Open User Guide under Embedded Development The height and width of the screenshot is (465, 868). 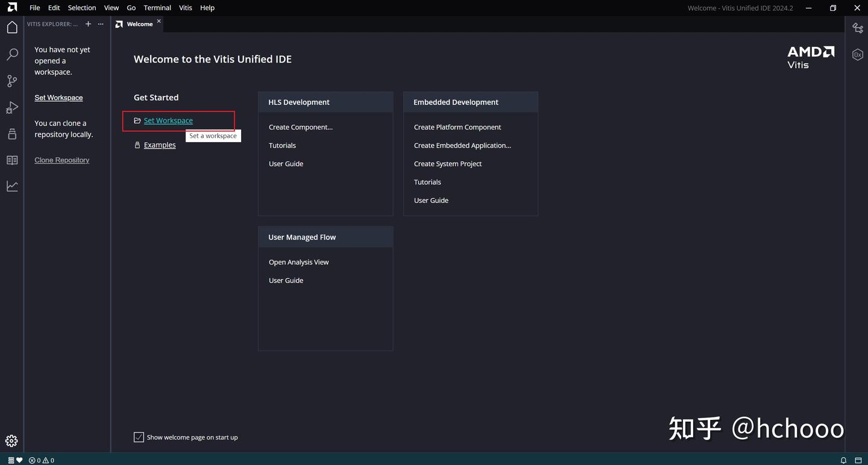431,201
